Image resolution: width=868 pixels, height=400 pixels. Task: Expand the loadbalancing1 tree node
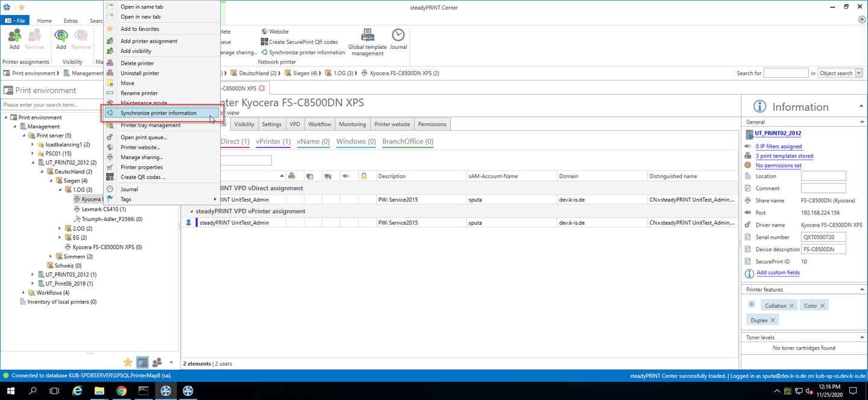coord(33,145)
